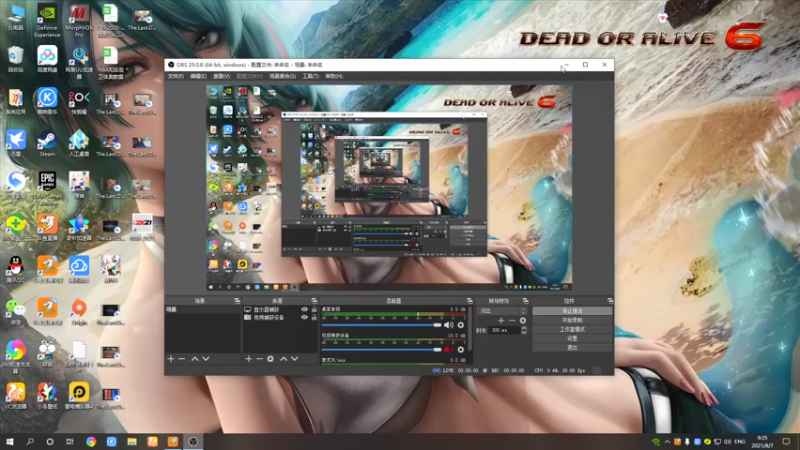The height and width of the screenshot is (450, 800).
Task: Select the scene entry in Scenes list
Action: (203, 310)
